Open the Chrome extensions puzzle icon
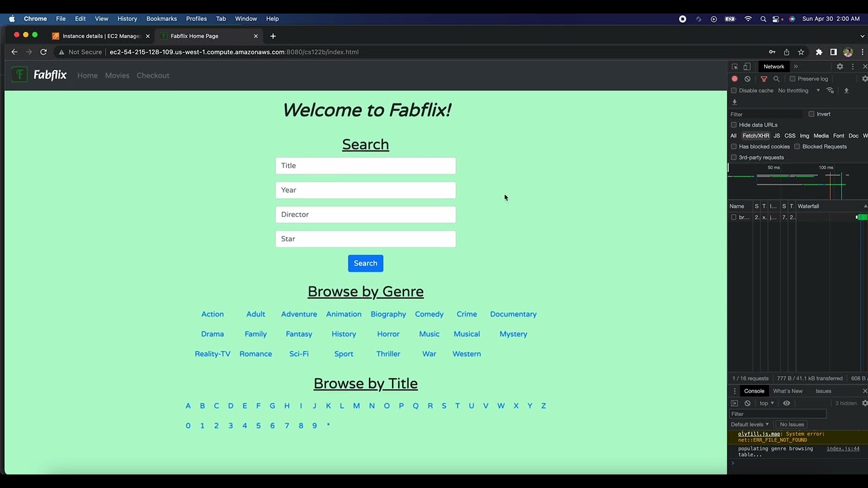Image resolution: width=868 pixels, height=488 pixels. (818, 52)
